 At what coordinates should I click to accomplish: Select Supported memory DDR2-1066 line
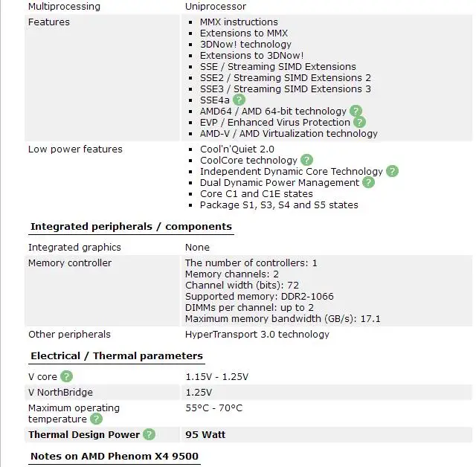[260, 296]
